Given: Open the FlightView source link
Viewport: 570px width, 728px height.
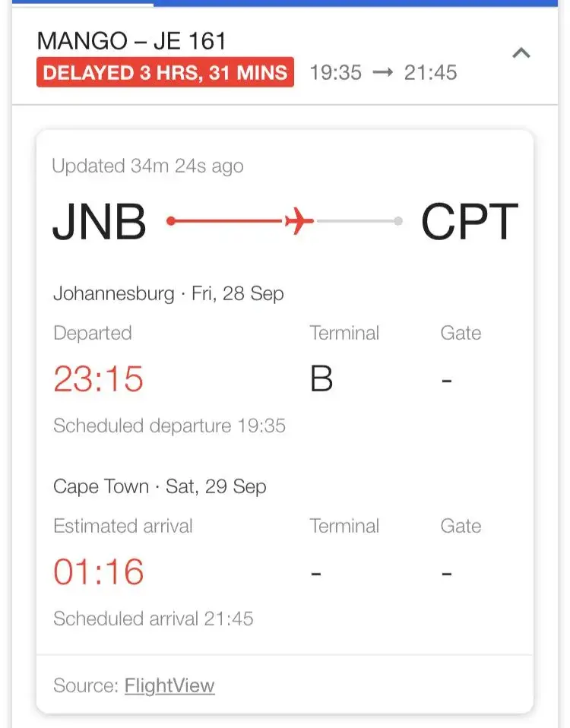Looking at the screenshot, I should click(169, 686).
